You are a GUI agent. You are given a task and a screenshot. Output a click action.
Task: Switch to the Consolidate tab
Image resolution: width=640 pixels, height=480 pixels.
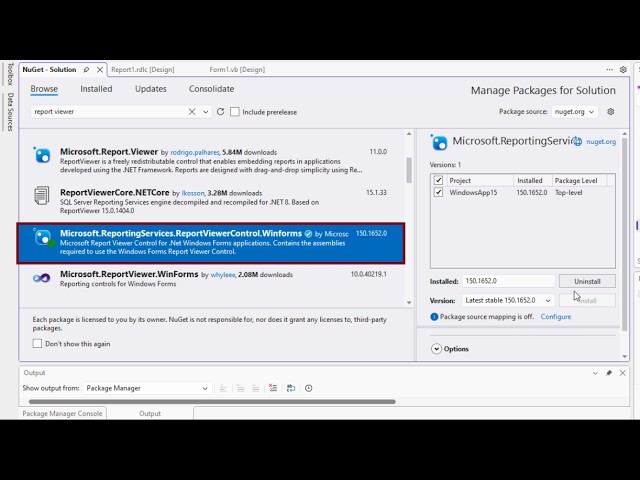[211, 89]
